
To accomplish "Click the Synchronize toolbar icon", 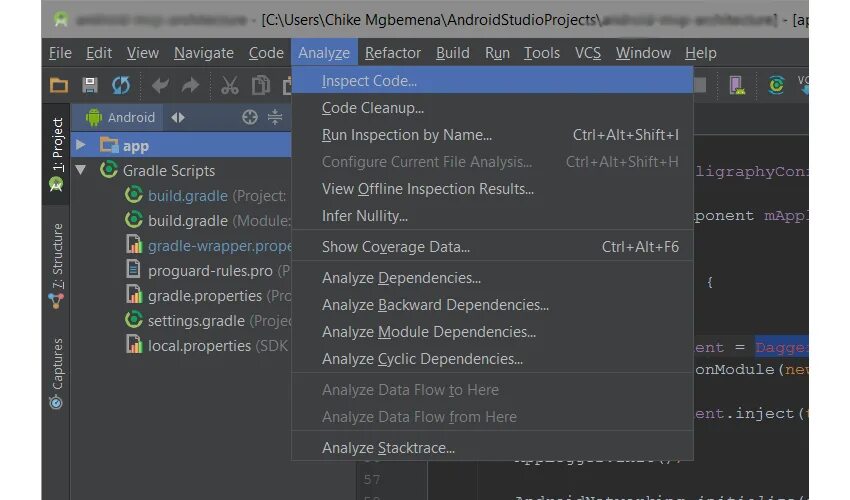I will pos(120,86).
